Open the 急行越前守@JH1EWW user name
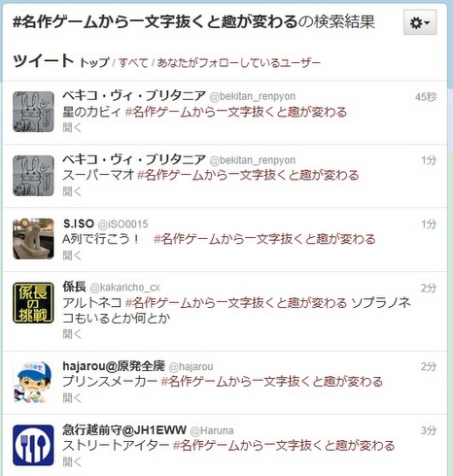Image resolution: width=453 pixels, height=476 pixels. coord(124,430)
